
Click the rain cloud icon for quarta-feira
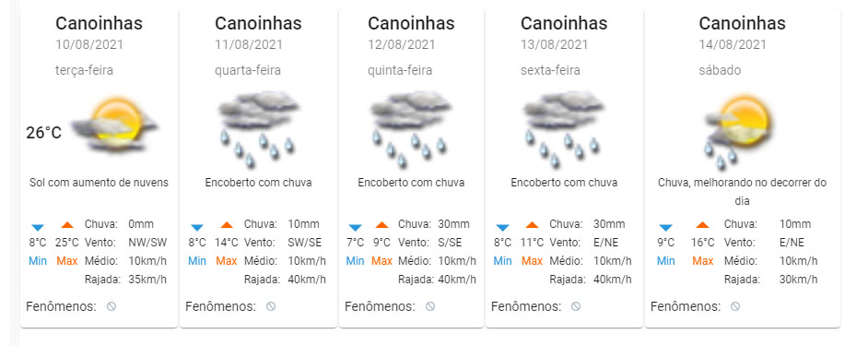pos(259,129)
